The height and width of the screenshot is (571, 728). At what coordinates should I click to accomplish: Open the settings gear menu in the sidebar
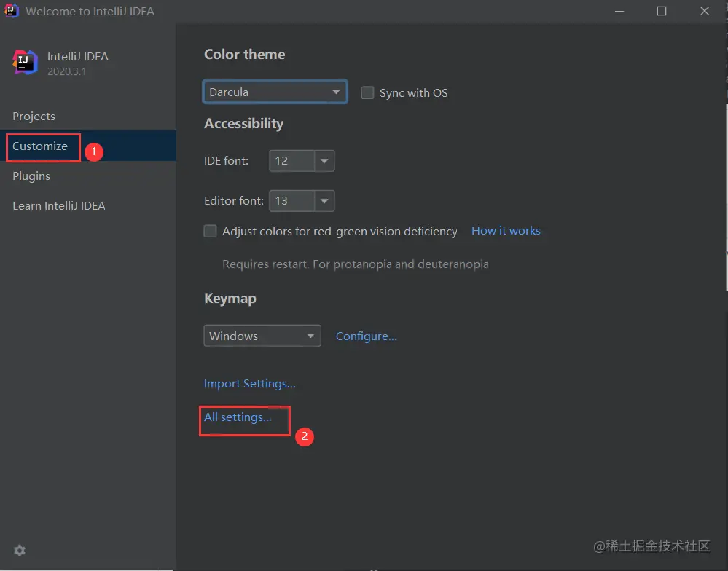pyautogui.click(x=20, y=551)
